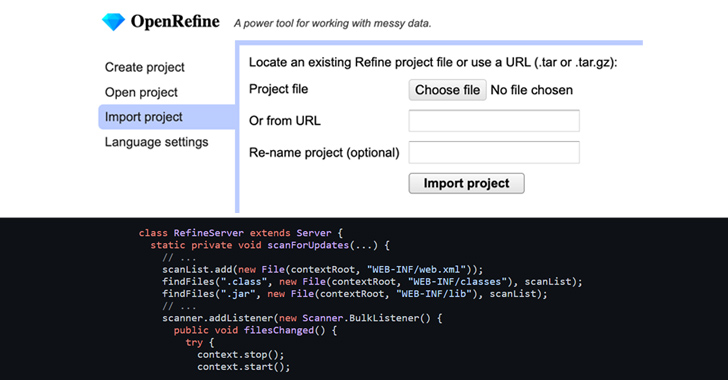Click the 'Or from URL' label
The width and height of the screenshot is (728, 380).
click(x=285, y=121)
